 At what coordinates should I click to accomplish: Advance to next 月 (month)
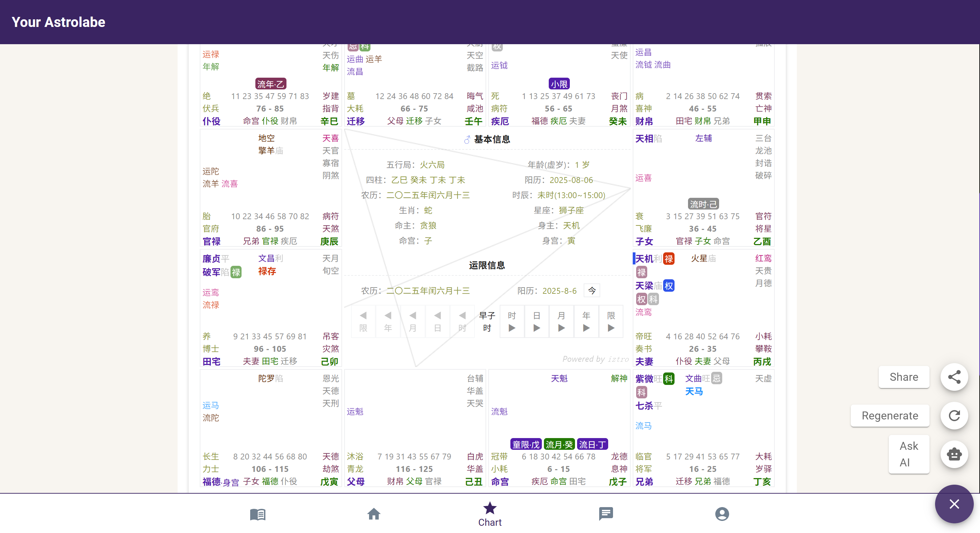pyautogui.click(x=561, y=321)
